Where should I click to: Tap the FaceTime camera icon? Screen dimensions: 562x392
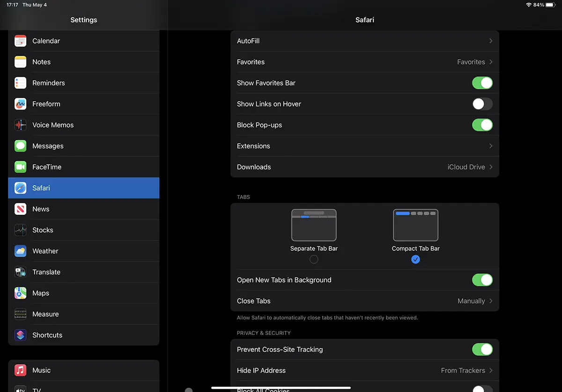(20, 167)
